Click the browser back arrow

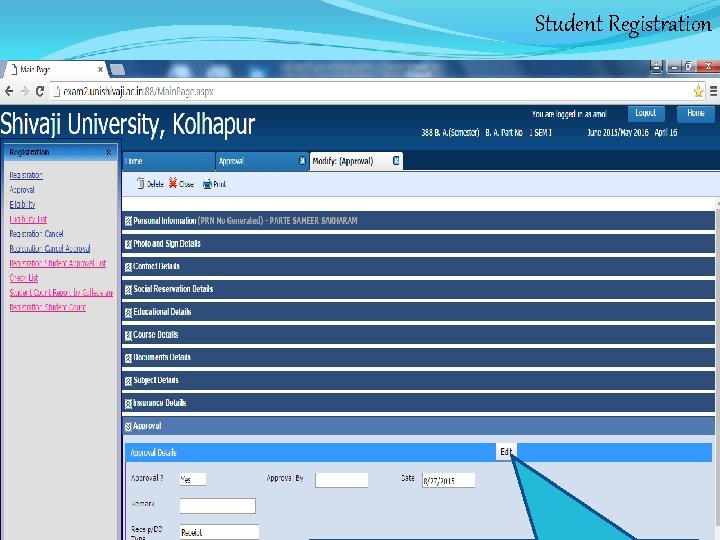point(9,91)
